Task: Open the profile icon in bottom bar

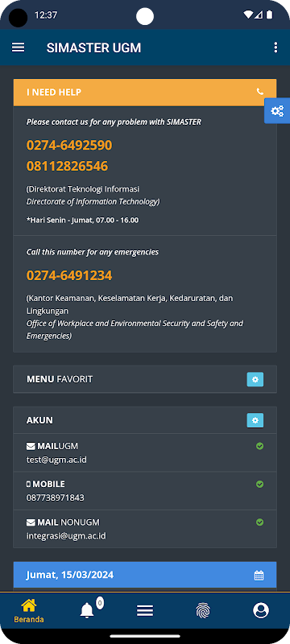Action: (x=261, y=611)
